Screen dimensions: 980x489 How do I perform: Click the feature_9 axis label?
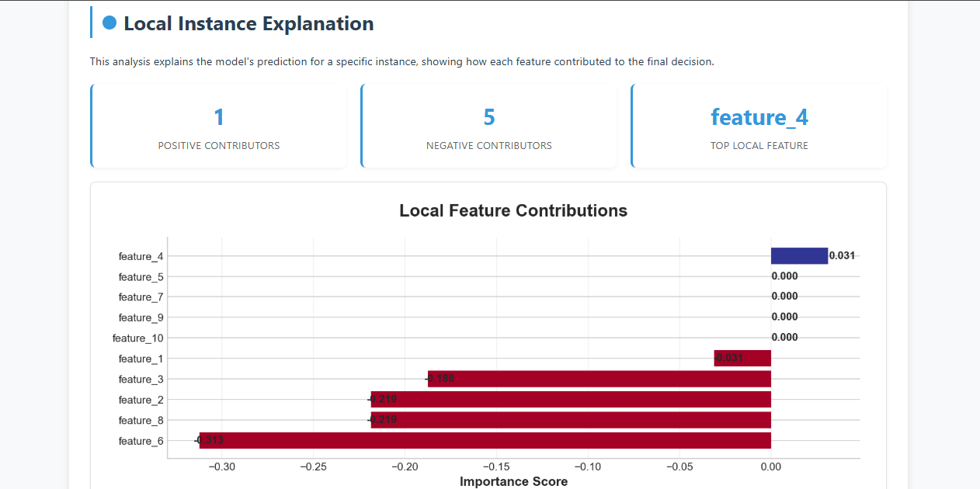click(x=141, y=317)
